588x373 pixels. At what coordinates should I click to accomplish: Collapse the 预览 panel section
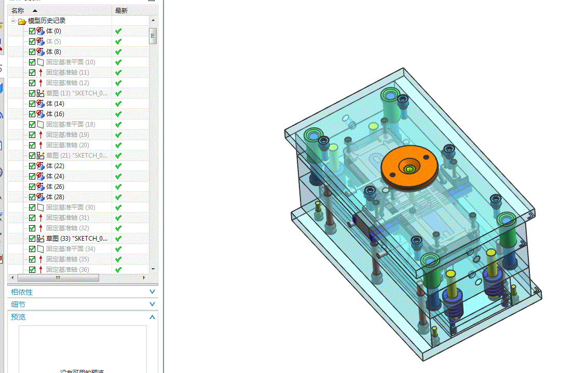152,317
